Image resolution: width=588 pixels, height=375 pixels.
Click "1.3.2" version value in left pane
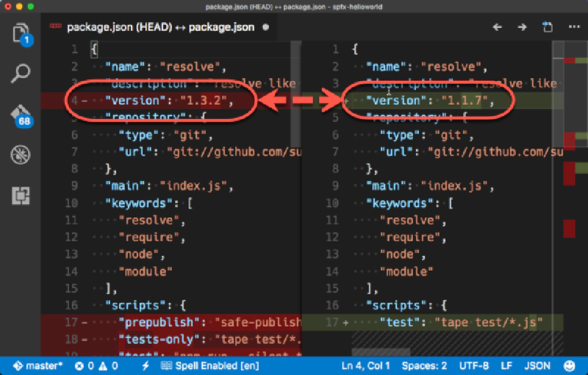tap(203, 101)
